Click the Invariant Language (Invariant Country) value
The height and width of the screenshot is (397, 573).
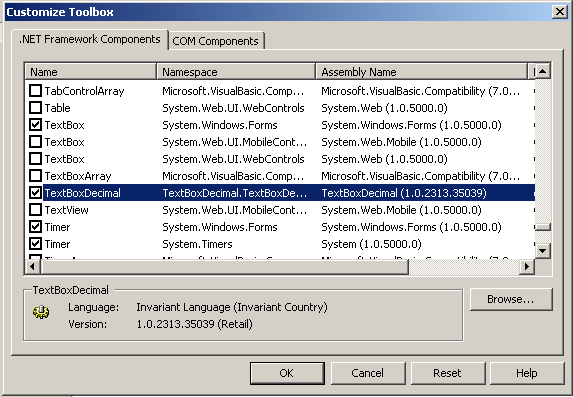(232, 307)
